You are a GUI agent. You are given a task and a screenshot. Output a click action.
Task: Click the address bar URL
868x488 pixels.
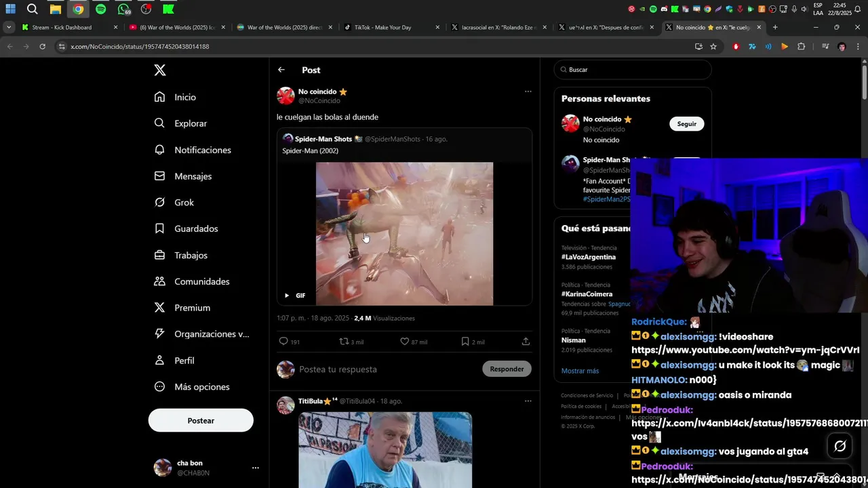point(140,47)
